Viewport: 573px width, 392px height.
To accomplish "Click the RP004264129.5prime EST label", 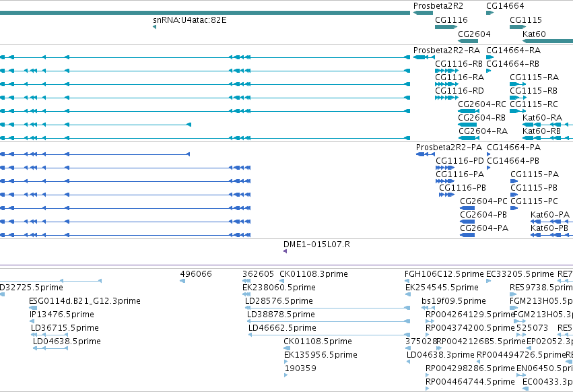I will click(x=469, y=315).
